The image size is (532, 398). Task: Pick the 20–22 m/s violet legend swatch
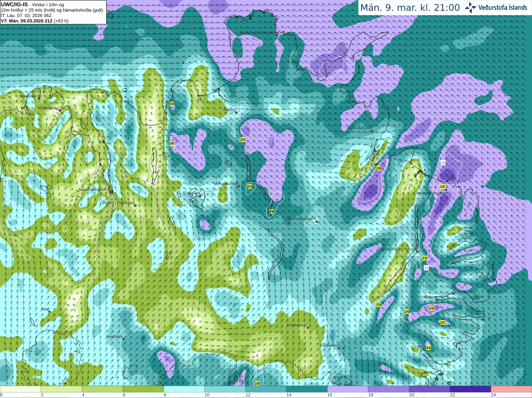pyautogui.click(x=430, y=389)
